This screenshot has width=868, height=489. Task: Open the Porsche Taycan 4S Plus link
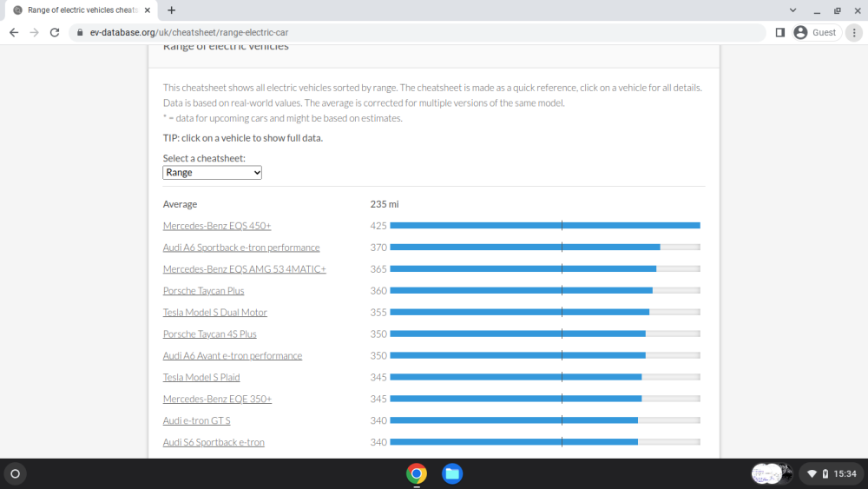(x=210, y=334)
